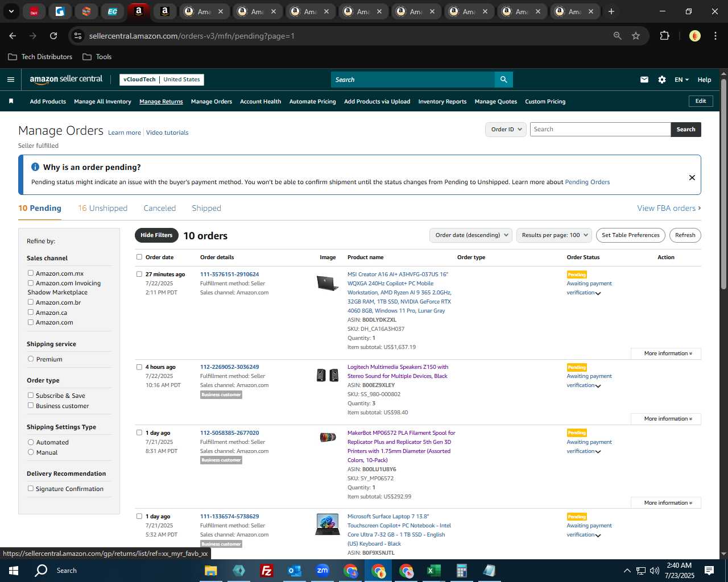728x582 pixels.
Task: Open the browser zoom magnifier icon
Action: [618, 36]
